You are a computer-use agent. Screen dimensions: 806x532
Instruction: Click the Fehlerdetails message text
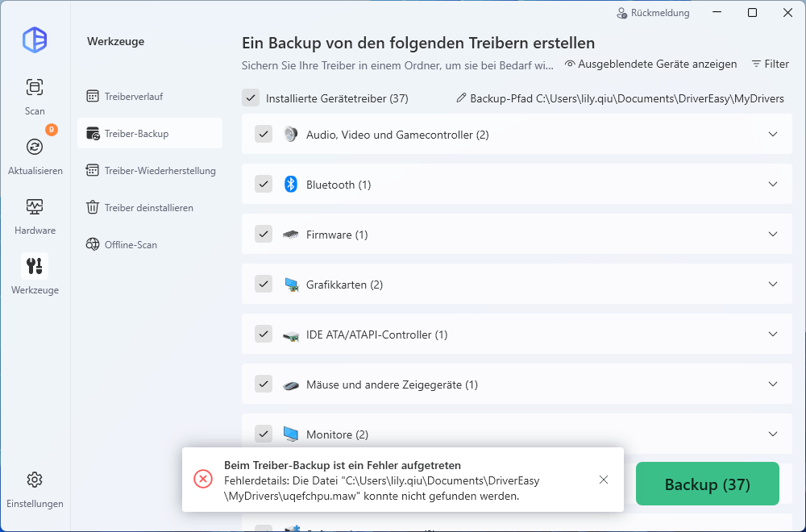382,488
